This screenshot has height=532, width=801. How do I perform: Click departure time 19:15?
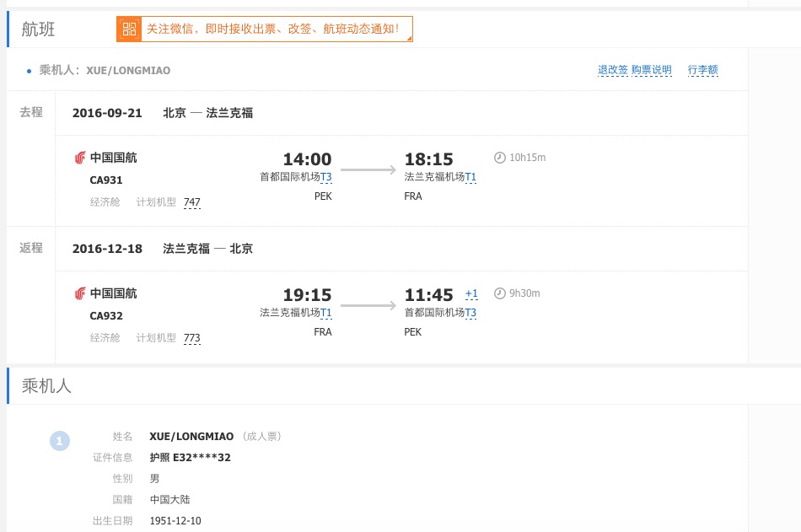point(308,295)
